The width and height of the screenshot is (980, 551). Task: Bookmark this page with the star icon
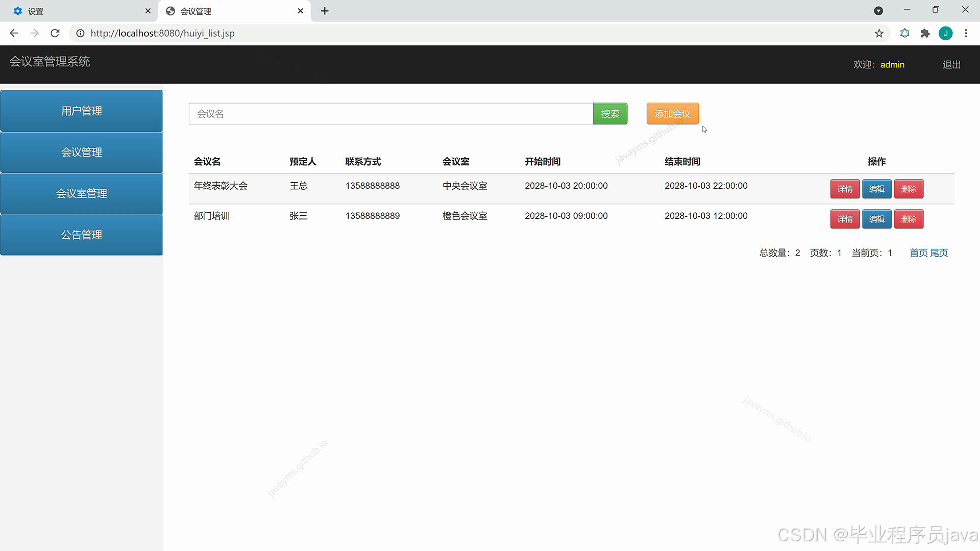[879, 33]
